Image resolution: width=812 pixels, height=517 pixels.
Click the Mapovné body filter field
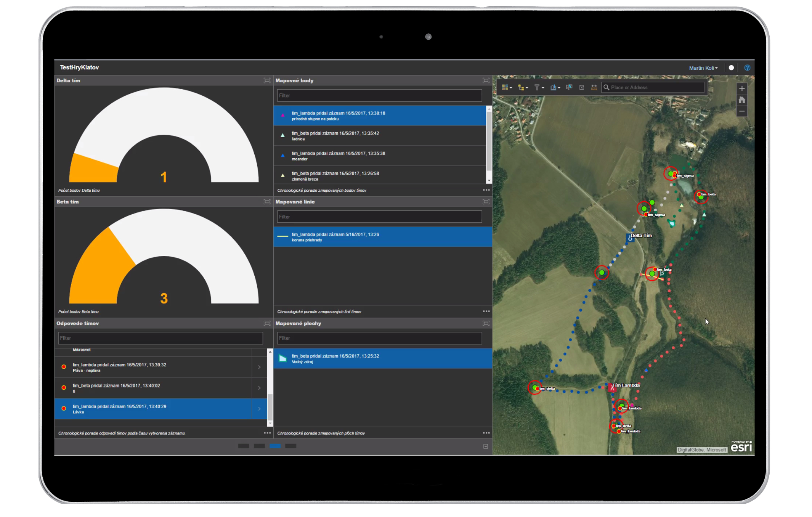coord(379,95)
